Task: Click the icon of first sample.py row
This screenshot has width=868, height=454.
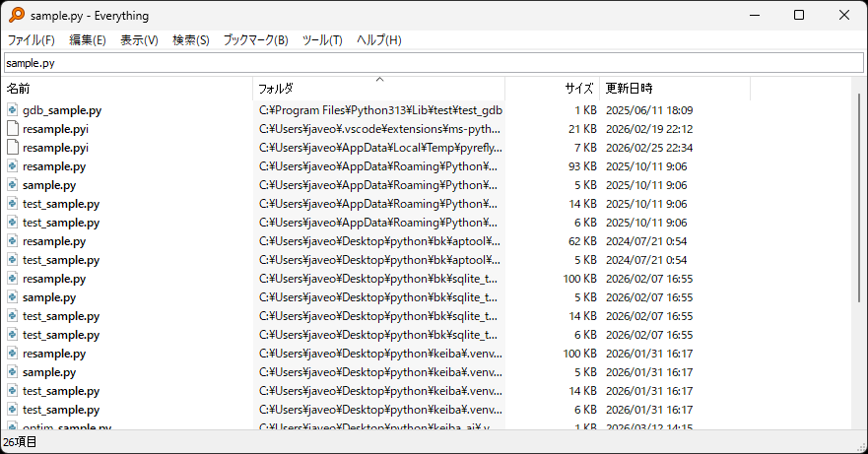Action: pos(13,185)
